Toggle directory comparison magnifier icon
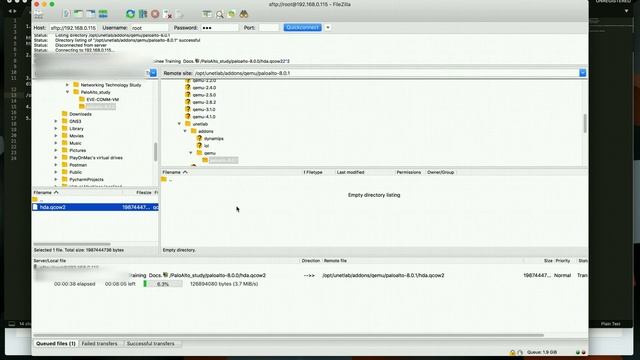Viewport: 640px width, 360px height. point(220,14)
